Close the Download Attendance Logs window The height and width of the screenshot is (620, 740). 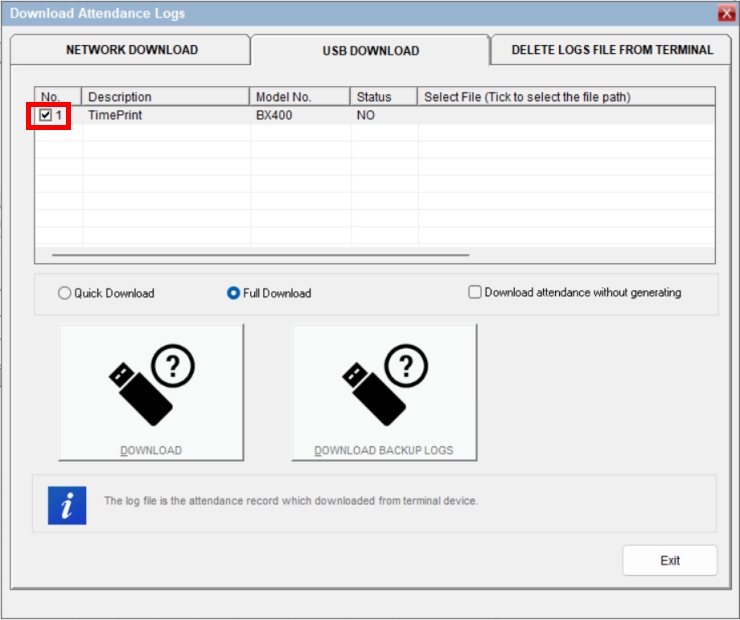pos(727,13)
